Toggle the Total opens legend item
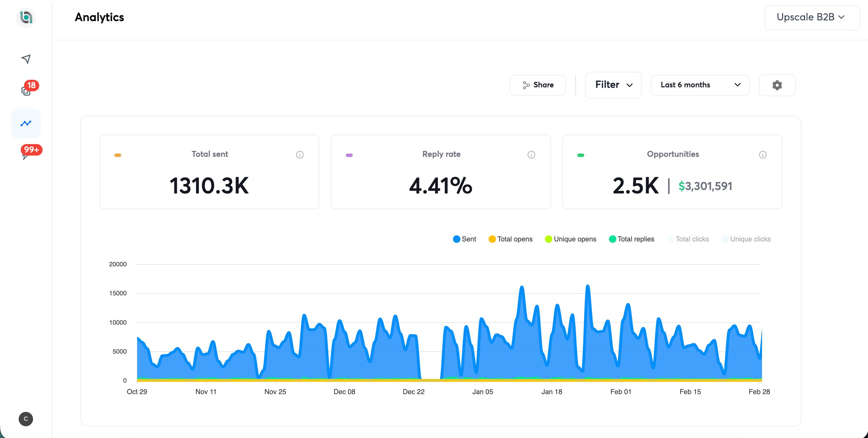Image resolution: width=868 pixels, height=438 pixels. coord(510,239)
